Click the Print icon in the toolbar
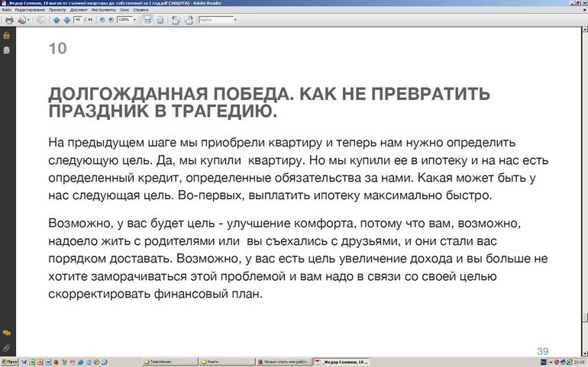This screenshot has width=588, height=367. tap(9, 20)
